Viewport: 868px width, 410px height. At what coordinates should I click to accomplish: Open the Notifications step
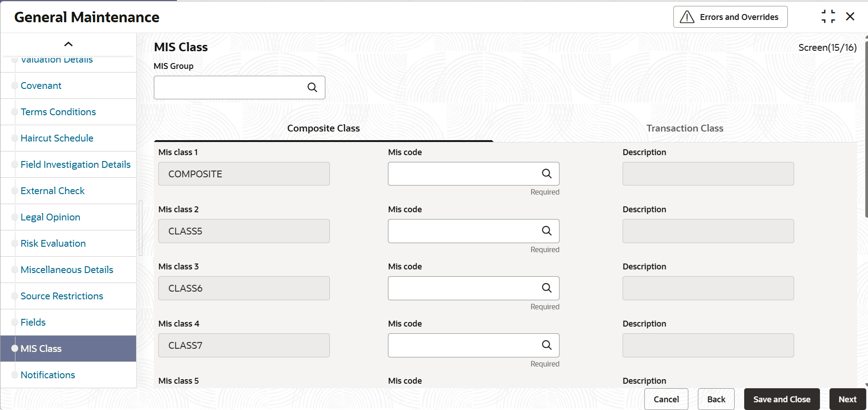pyautogui.click(x=48, y=375)
